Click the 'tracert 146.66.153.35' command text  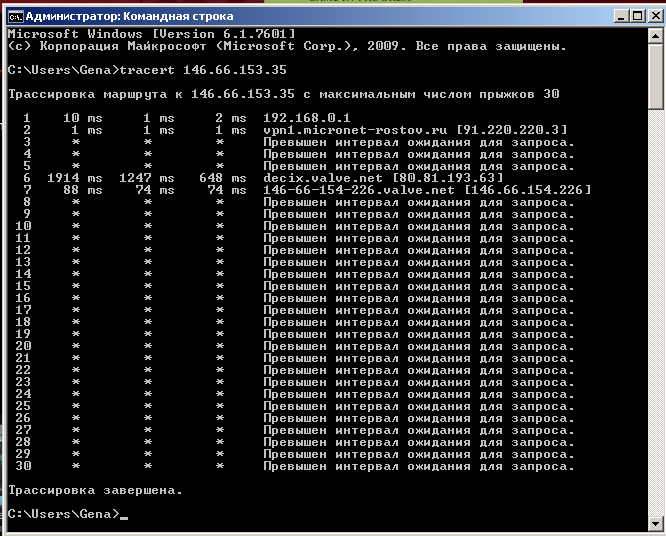[203, 70]
